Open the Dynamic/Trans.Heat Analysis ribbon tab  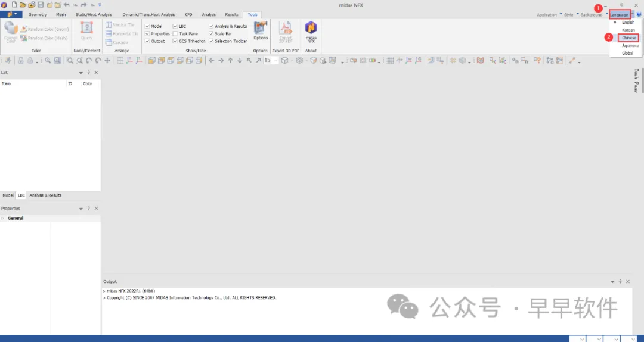tap(148, 14)
